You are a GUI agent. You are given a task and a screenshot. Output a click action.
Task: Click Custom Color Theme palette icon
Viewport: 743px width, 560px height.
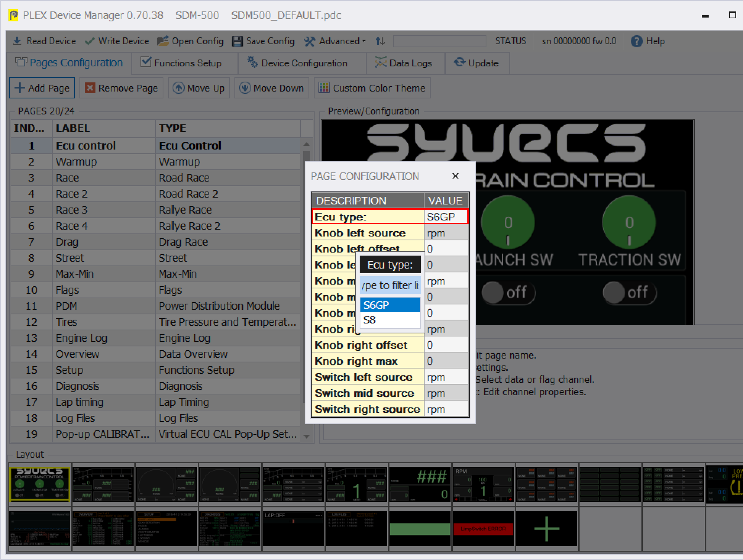click(x=324, y=88)
